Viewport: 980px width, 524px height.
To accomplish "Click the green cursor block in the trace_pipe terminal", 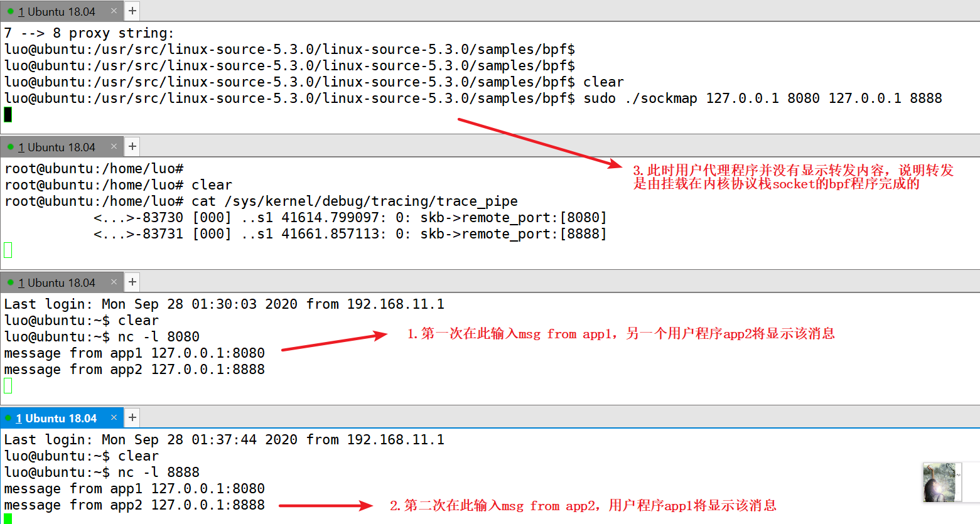I will coord(7,250).
